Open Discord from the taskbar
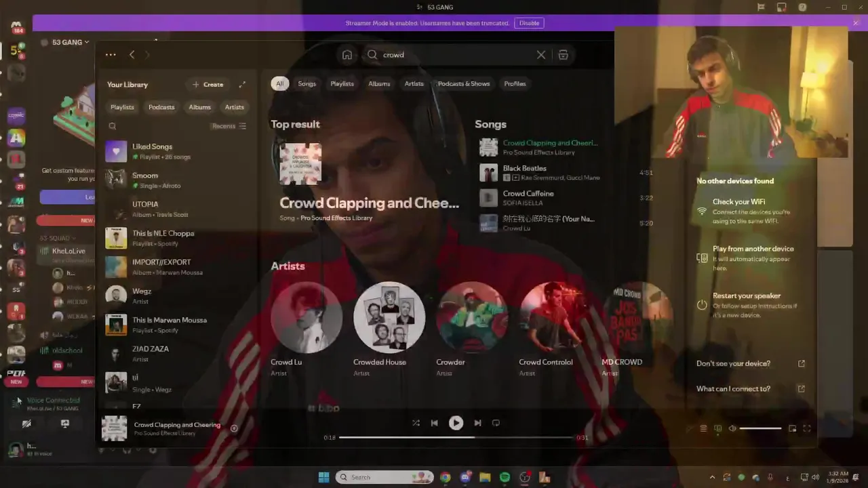Image resolution: width=868 pixels, height=488 pixels. point(465,477)
